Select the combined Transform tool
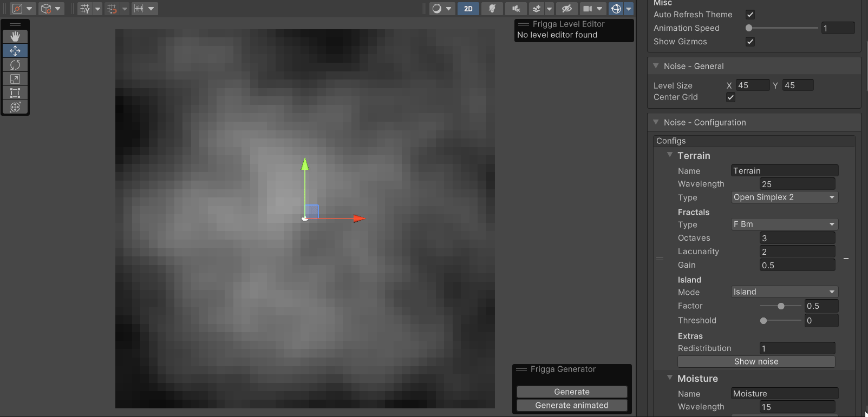This screenshot has height=417, width=868. 15,107
